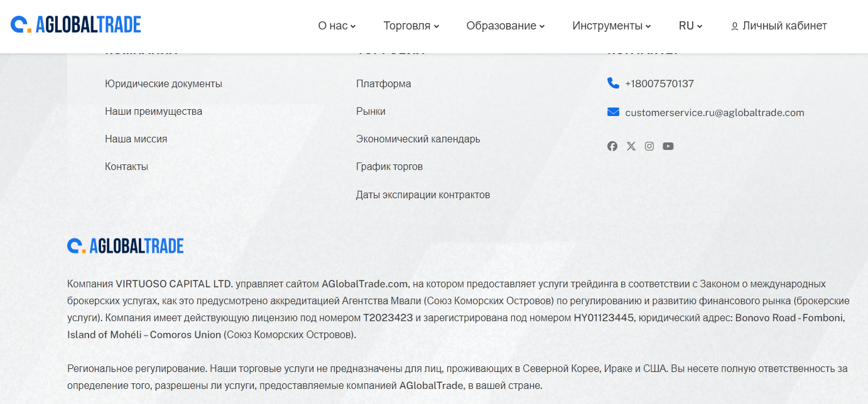This screenshot has width=868, height=404.
Task: Click the AGlobalTrade logo in the footer
Action: click(x=126, y=245)
